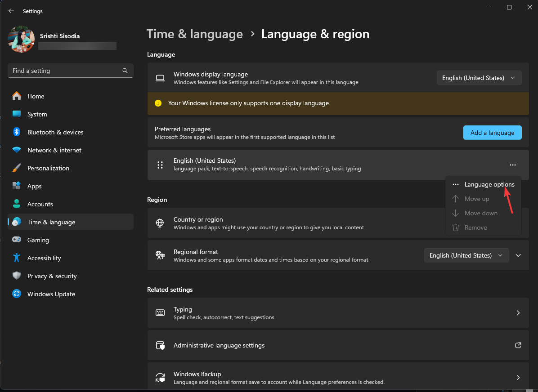Open the Personalization sidebar item
This screenshot has height=392, width=538.
point(48,168)
